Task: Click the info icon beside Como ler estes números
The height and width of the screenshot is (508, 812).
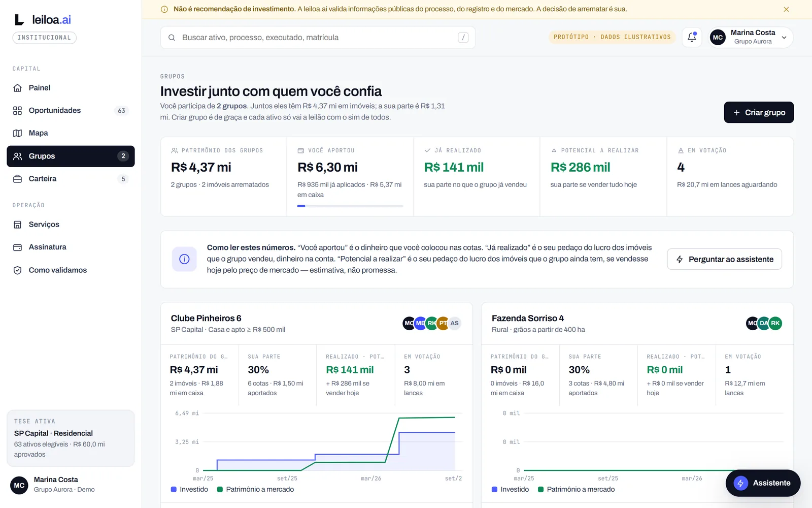Action: pos(184,259)
